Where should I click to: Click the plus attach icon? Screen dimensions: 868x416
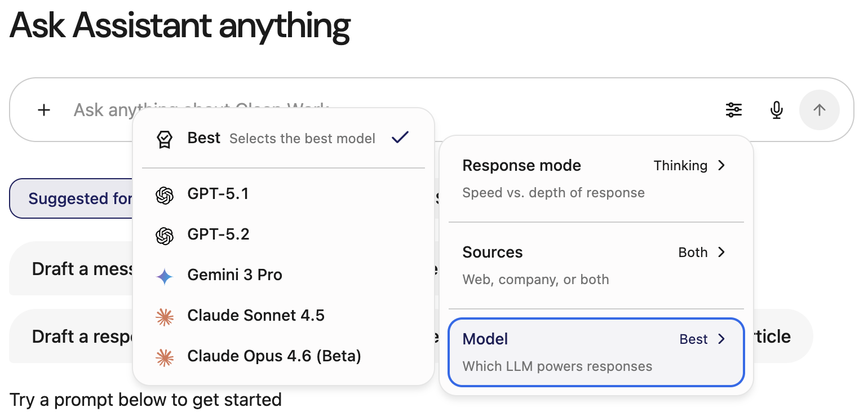coord(44,110)
